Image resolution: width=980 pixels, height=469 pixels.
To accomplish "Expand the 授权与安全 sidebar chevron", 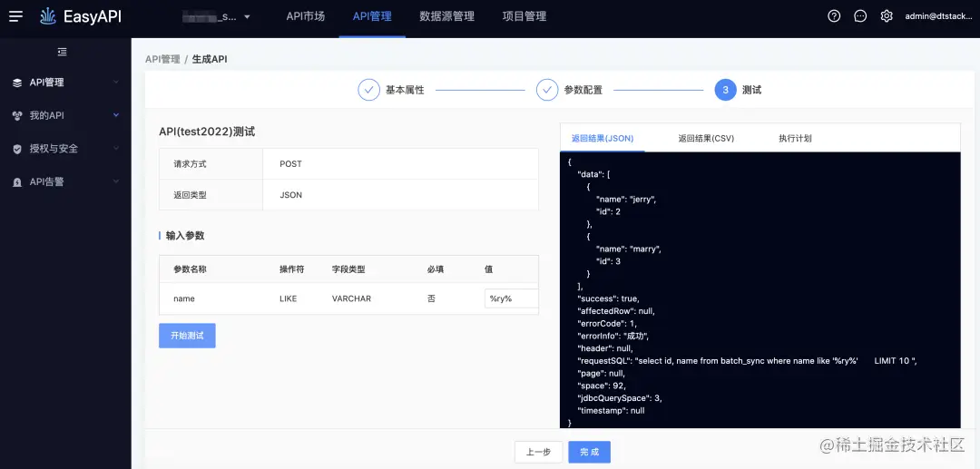I will click(x=115, y=149).
